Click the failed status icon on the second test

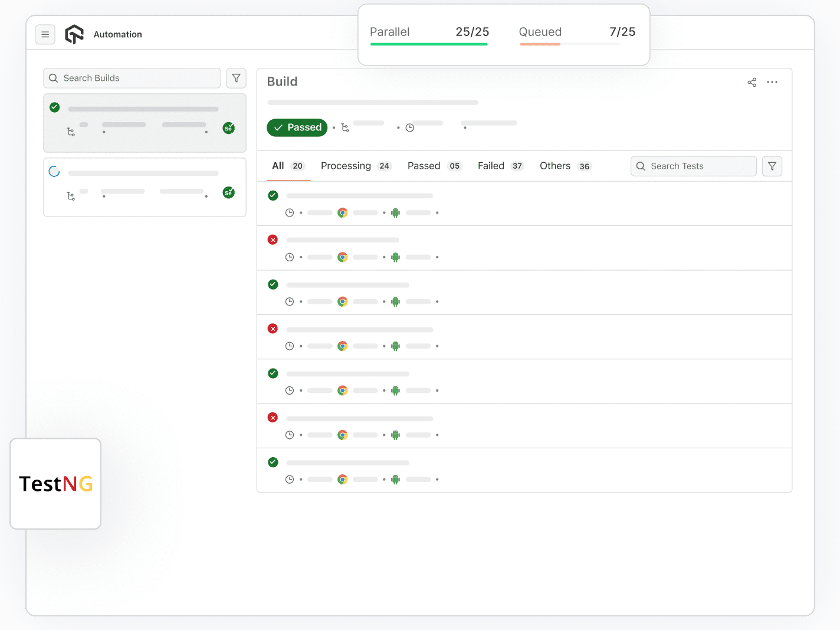[273, 239]
